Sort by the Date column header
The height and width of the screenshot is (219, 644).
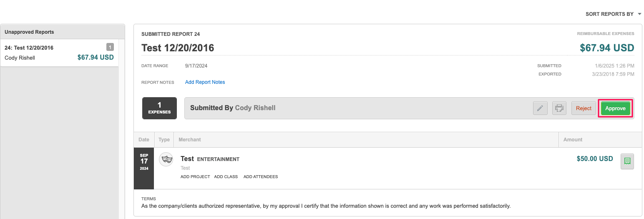144,140
